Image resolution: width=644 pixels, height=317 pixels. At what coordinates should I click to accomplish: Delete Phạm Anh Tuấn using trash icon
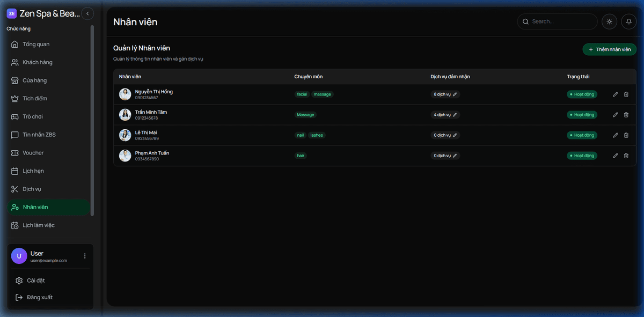pos(626,156)
